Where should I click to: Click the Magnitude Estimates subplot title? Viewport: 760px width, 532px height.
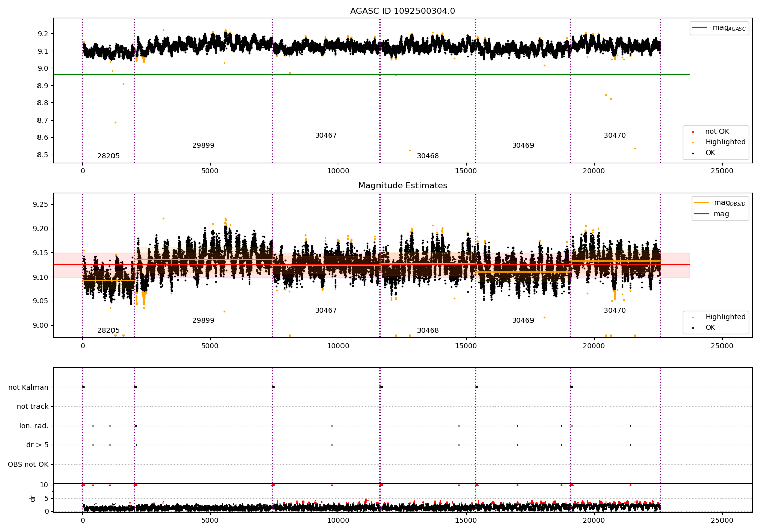(402, 186)
